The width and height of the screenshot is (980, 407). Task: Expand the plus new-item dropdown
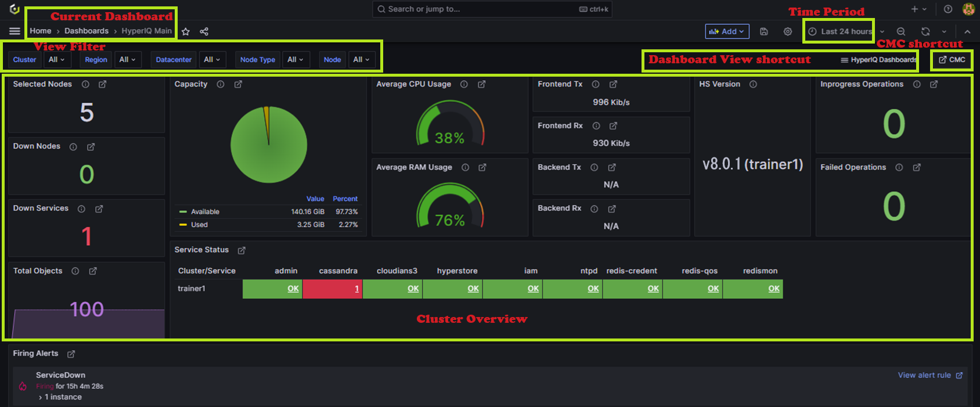[918, 9]
